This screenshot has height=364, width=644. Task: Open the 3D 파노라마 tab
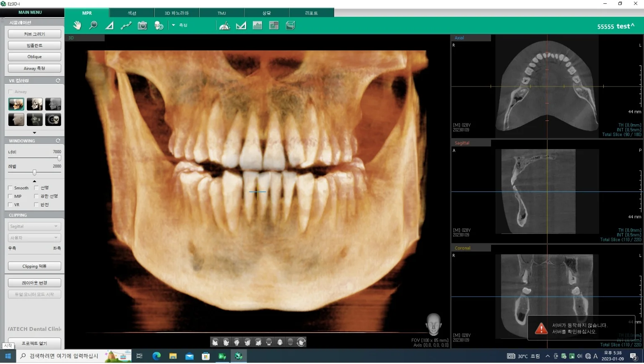[177, 13]
